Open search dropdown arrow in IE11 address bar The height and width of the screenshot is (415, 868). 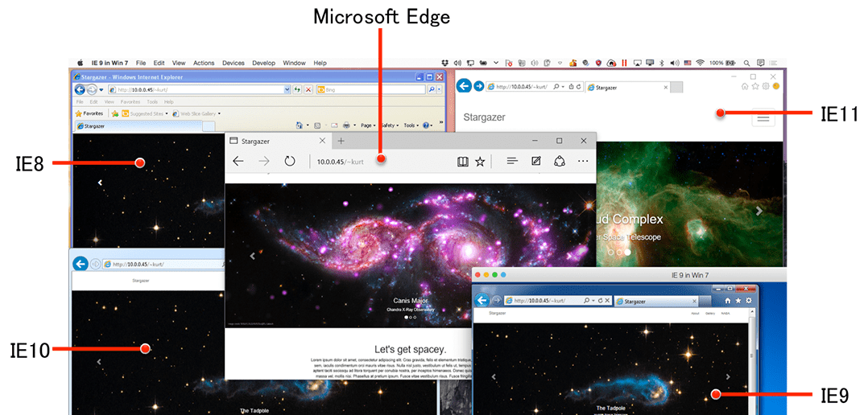[563, 87]
